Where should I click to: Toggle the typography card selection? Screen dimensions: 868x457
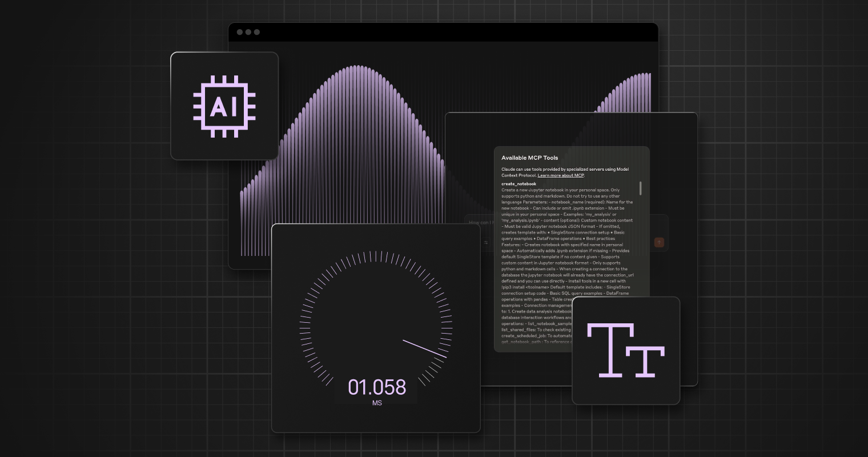626,350
